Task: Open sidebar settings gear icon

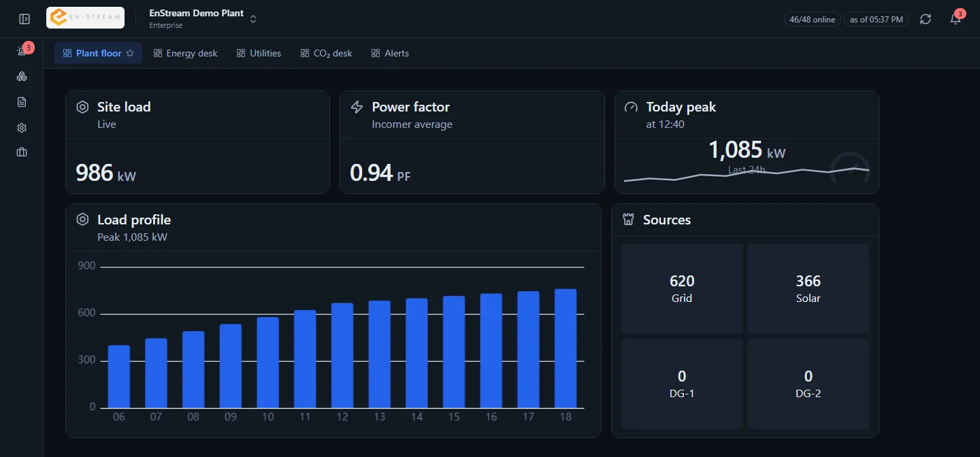Action: click(x=22, y=128)
